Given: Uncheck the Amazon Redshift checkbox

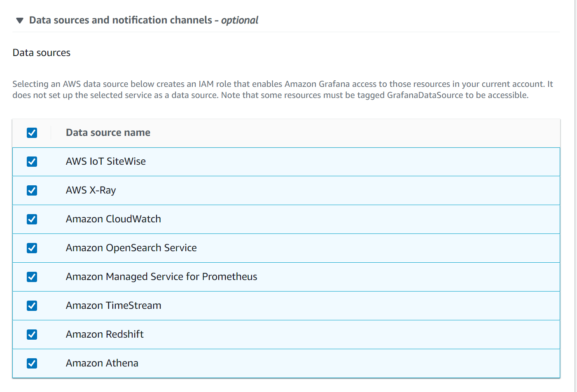Looking at the screenshot, I should (x=32, y=334).
